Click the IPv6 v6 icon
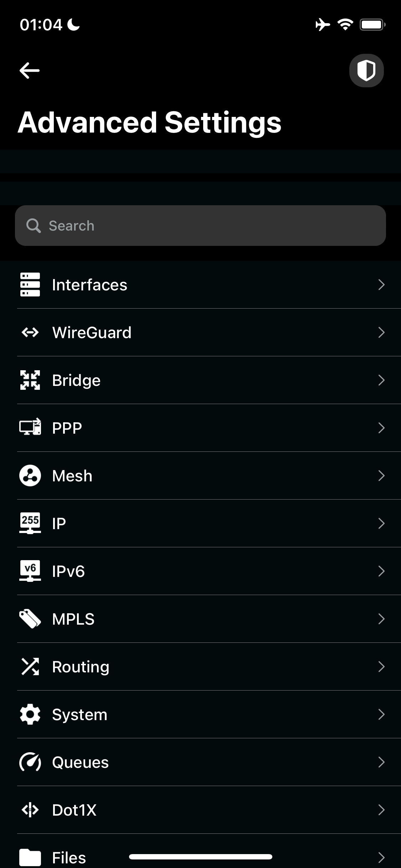The image size is (401, 868). pyautogui.click(x=30, y=571)
